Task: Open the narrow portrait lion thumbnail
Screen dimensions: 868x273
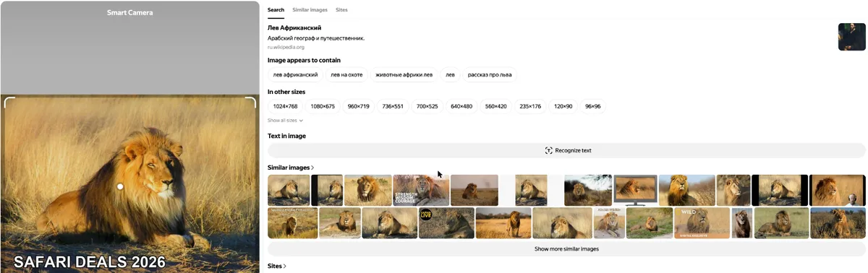Action: 741,223
